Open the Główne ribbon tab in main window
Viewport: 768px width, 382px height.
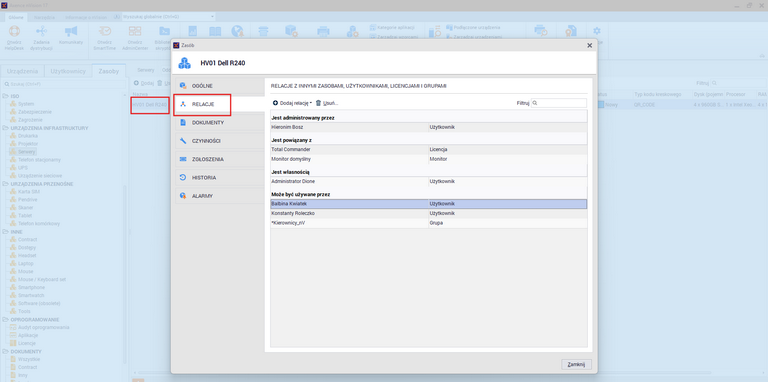pyautogui.click(x=16, y=17)
